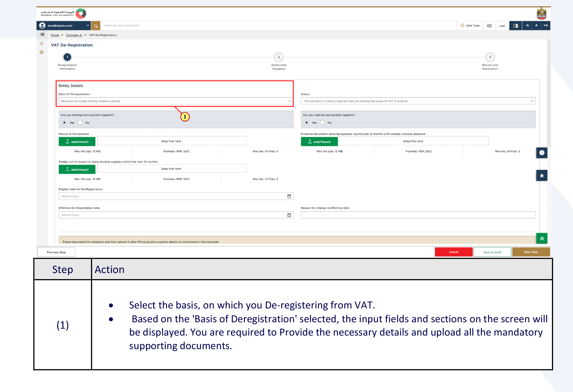Click the Reason for change in Effective date field
Viewport: 573px width, 392px height.
(x=418, y=215)
